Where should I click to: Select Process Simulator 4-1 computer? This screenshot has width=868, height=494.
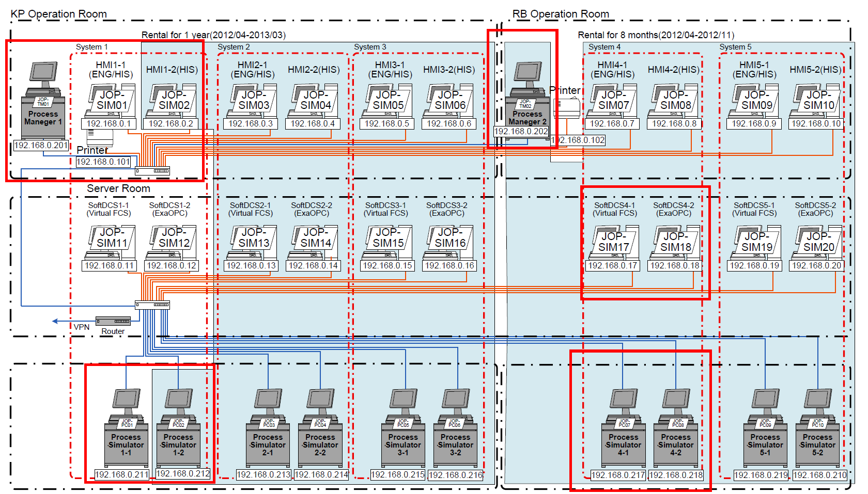(x=624, y=428)
